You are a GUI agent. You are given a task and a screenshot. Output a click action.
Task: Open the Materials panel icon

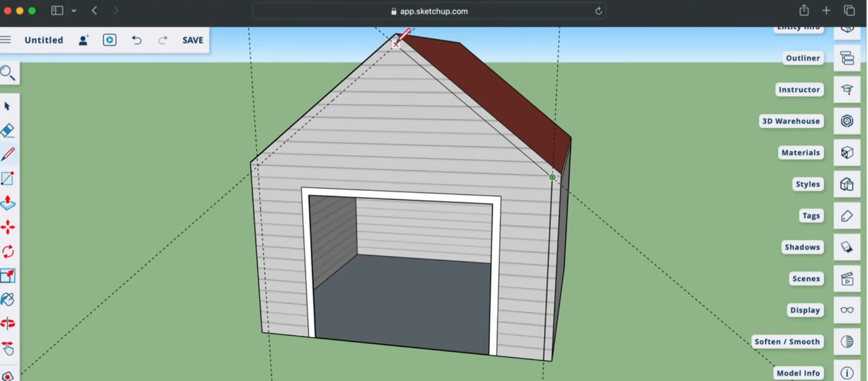[x=847, y=153]
